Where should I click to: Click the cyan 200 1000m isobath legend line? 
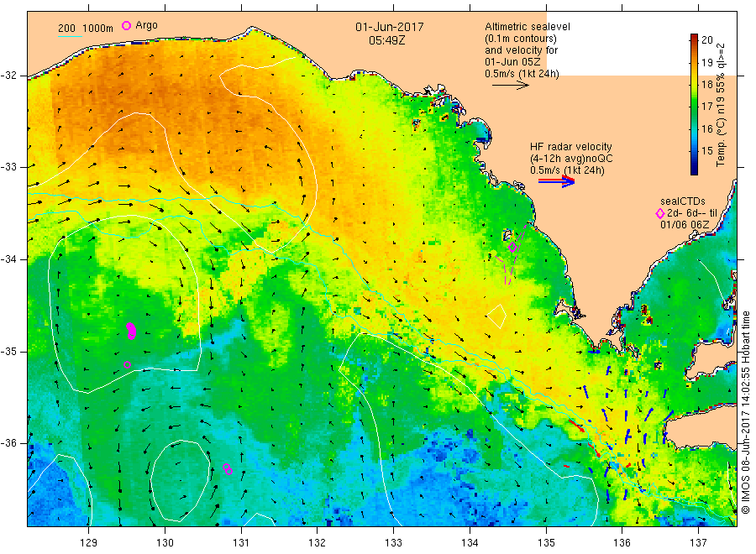point(71,36)
